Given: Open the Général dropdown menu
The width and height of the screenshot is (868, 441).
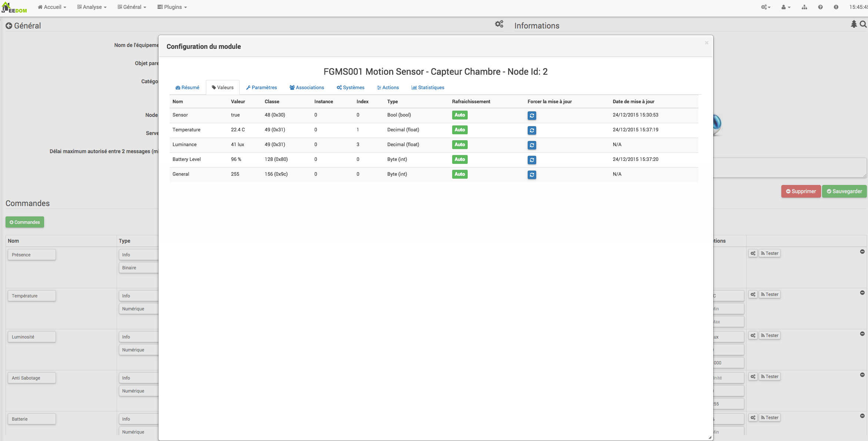Looking at the screenshot, I should tap(132, 7).
